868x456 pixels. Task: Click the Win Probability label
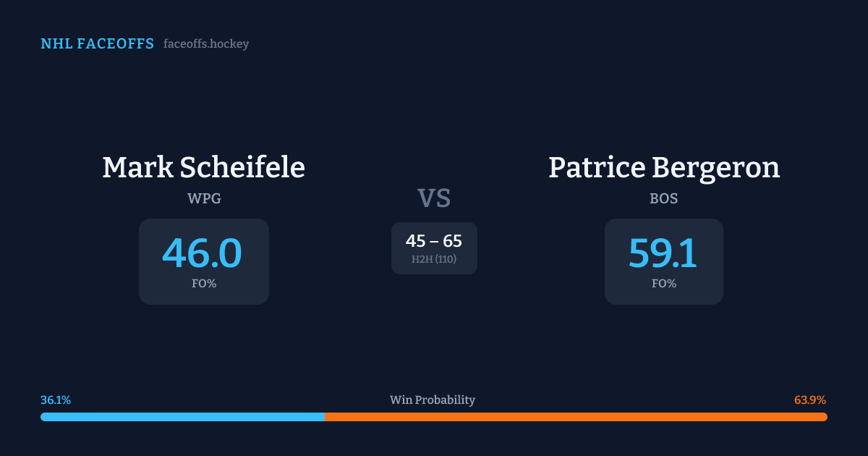(433, 400)
